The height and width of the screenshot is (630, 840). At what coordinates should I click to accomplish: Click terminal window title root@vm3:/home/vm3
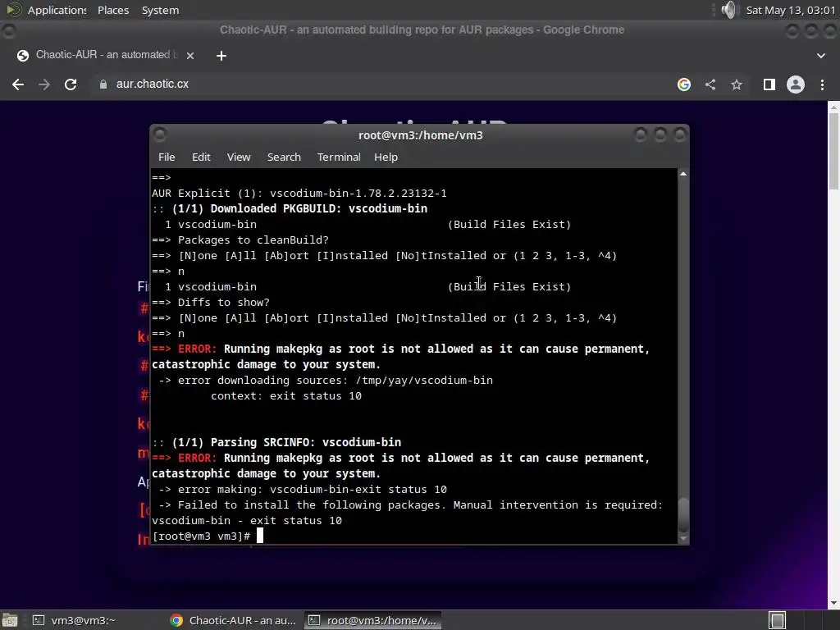[421, 135]
